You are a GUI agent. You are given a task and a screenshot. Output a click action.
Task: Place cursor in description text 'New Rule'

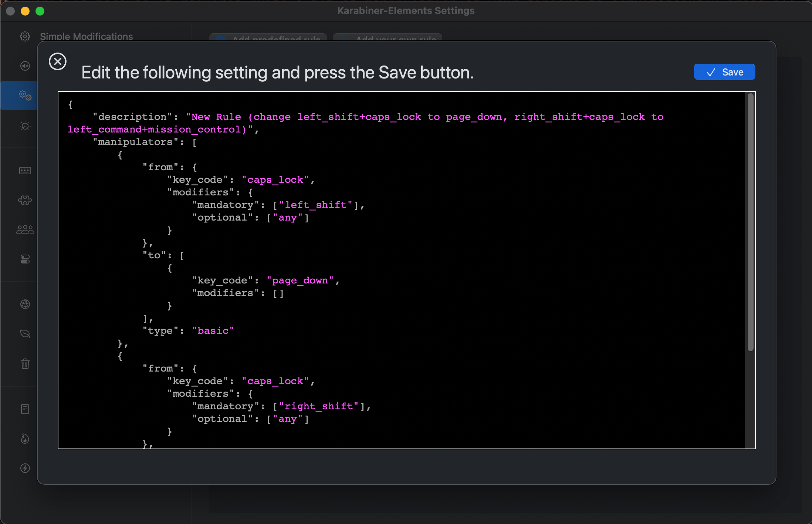(216, 117)
